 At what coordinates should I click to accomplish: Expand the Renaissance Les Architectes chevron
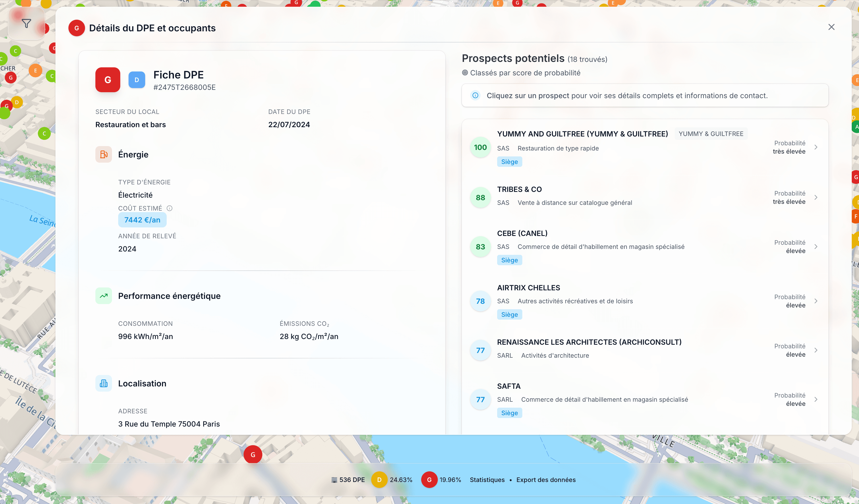[x=816, y=350]
